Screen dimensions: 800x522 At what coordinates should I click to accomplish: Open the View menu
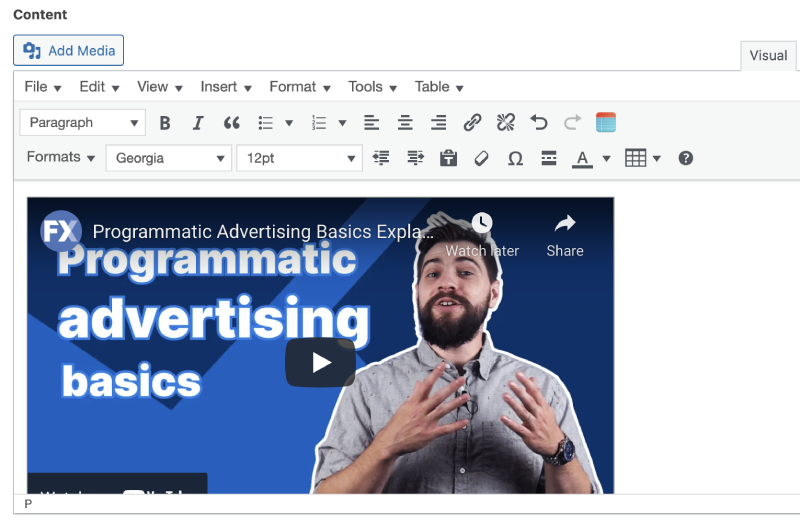pos(160,87)
